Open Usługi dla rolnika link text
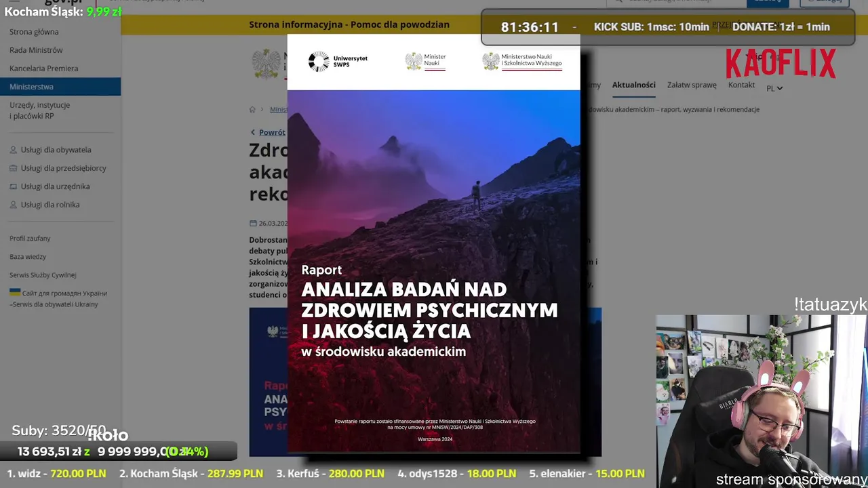Viewport: 868px width, 488px height. 50,205
